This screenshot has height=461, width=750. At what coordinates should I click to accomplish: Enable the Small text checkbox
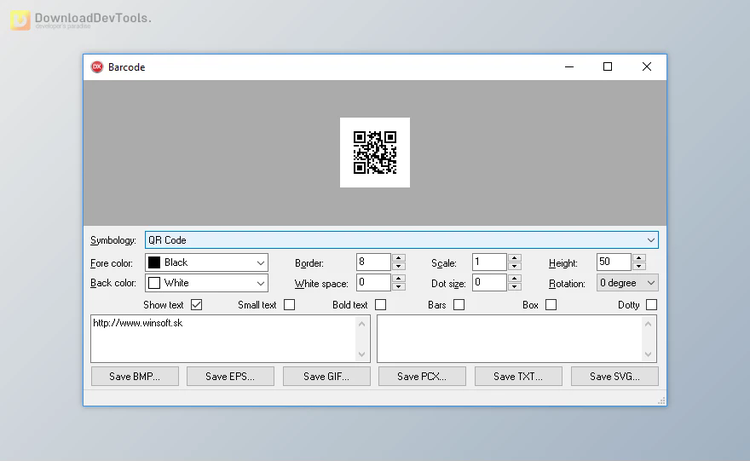(x=289, y=305)
